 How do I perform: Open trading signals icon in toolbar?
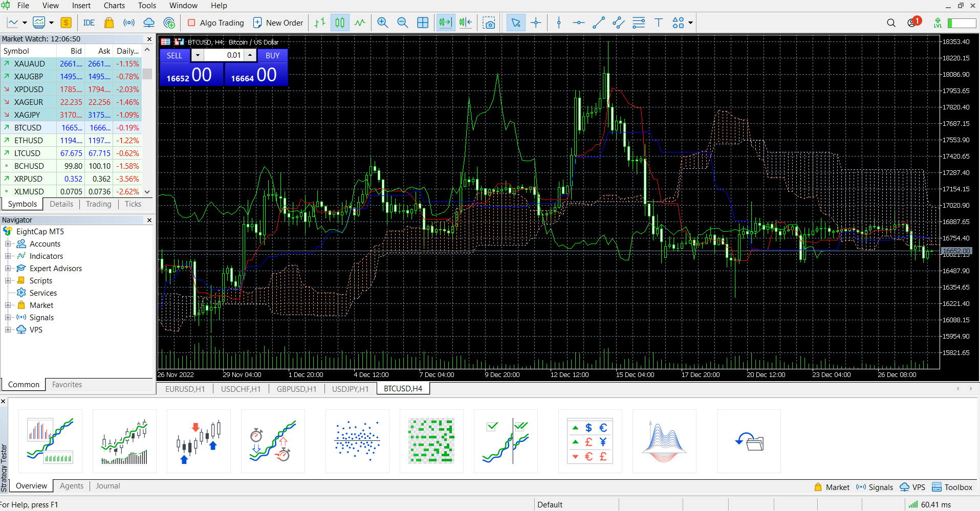[x=129, y=23]
